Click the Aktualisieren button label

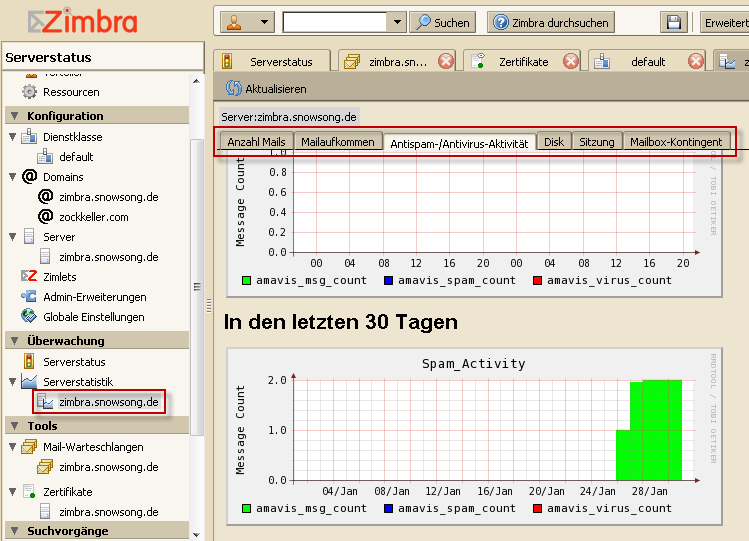(276, 89)
